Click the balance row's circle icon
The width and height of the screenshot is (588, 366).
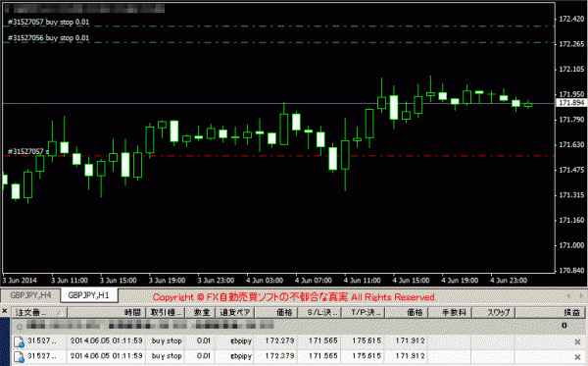[x=20, y=326]
